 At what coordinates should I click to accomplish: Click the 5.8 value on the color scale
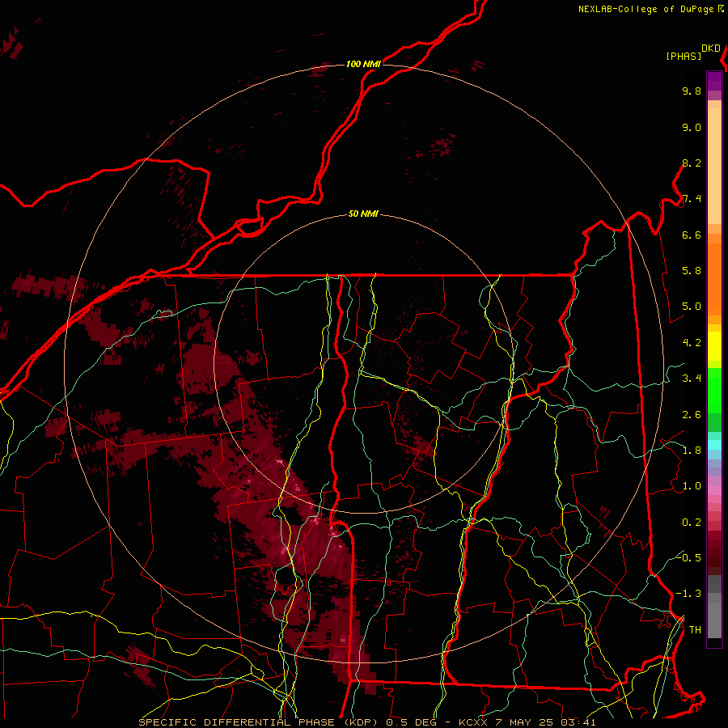pyautogui.click(x=692, y=270)
